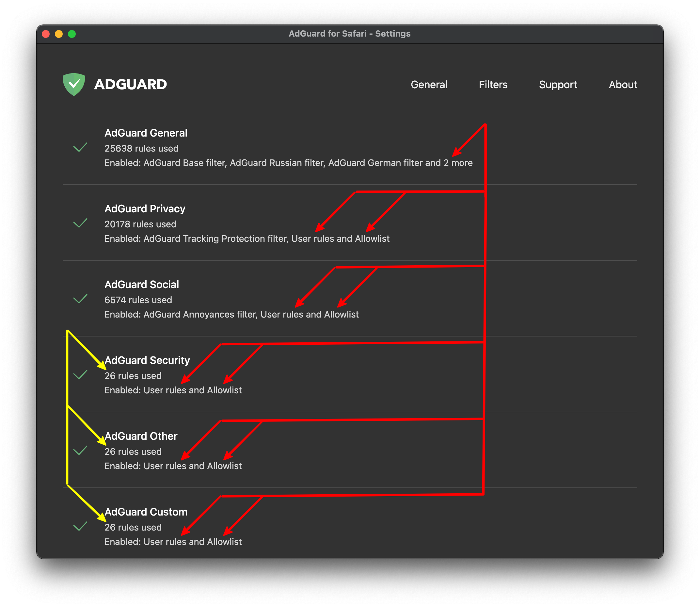700x607 pixels.
Task: Click the ADGUARD wordmark in the header
Action: (x=130, y=85)
